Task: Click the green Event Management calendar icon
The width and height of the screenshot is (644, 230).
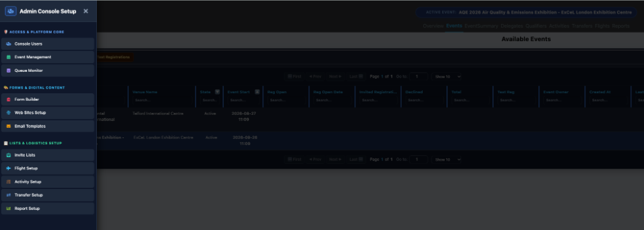Action: point(9,57)
